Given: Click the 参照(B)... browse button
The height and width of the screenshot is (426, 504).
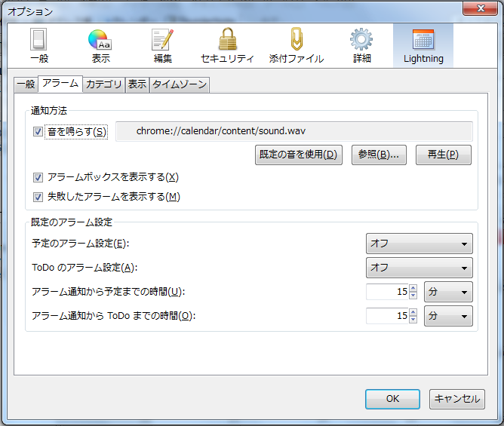Looking at the screenshot, I should pyautogui.click(x=379, y=155).
